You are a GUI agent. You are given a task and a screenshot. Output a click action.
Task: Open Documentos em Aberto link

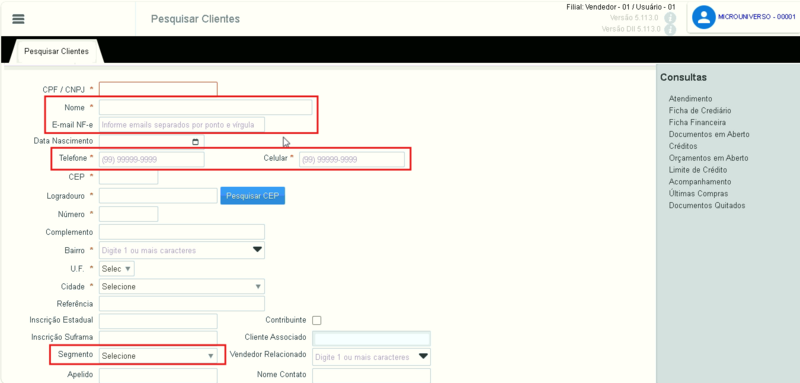[x=709, y=134]
